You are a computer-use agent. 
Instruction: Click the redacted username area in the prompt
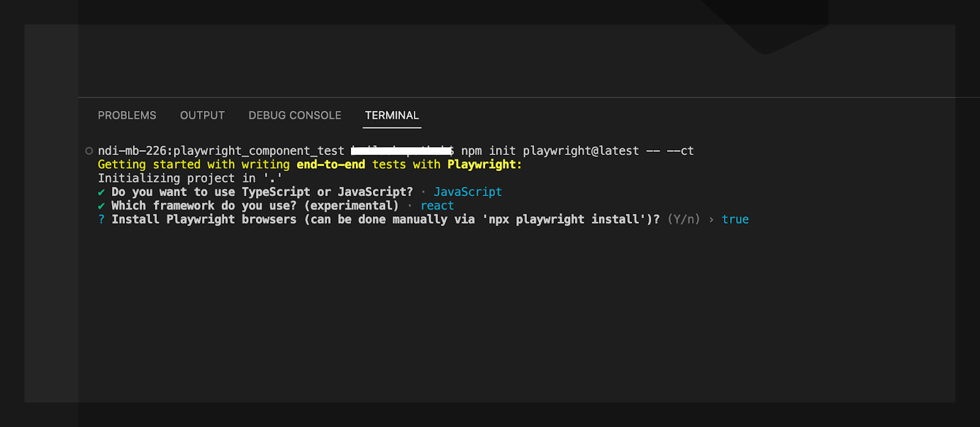(401, 151)
